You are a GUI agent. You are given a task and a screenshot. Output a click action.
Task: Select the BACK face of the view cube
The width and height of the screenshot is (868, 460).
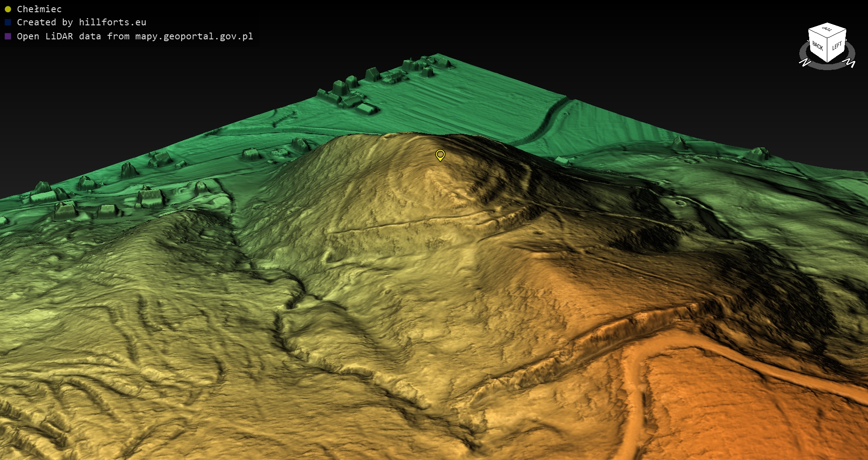[x=817, y=47]
